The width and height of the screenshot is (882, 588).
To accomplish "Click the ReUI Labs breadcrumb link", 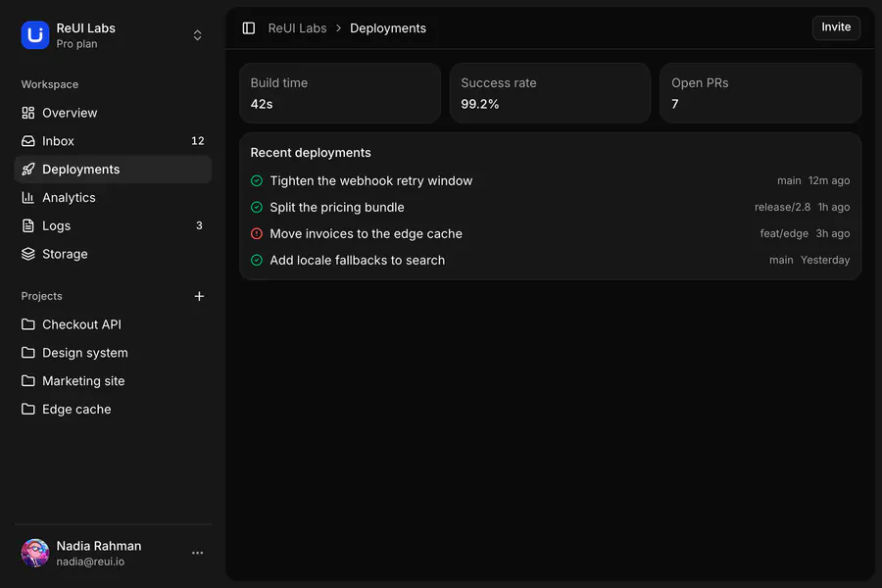I will pos(297,28).
